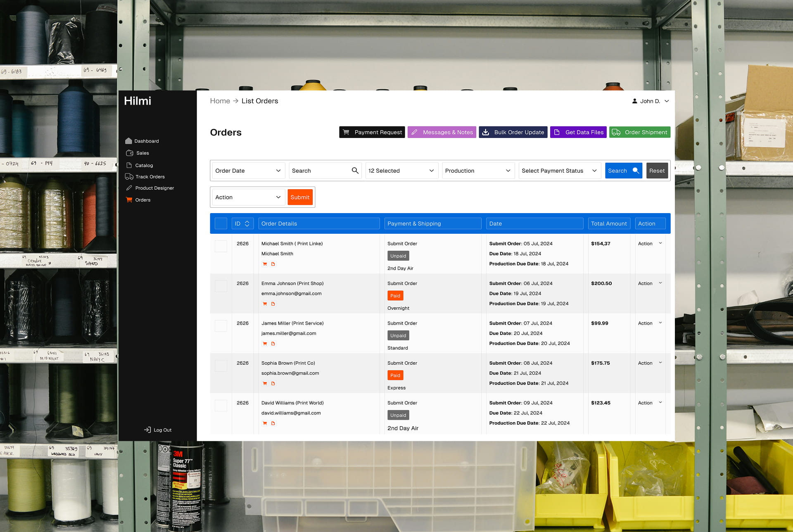Image resolution: width=793 pixels, height=532 pixels.
Task: Click cart icon under Sophia Brown order
Action: [x=265, y=384]
